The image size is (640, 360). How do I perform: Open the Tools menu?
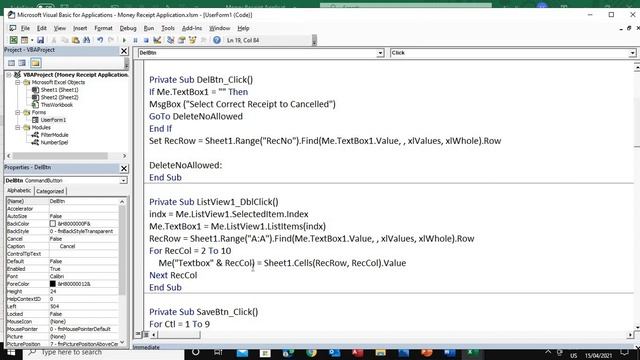tap(168, 28)
